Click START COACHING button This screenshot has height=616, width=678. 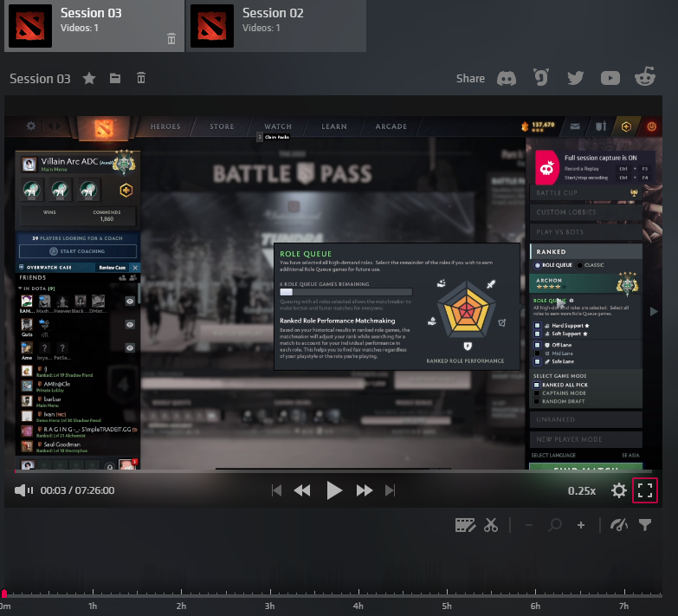(x=78, y=251)
